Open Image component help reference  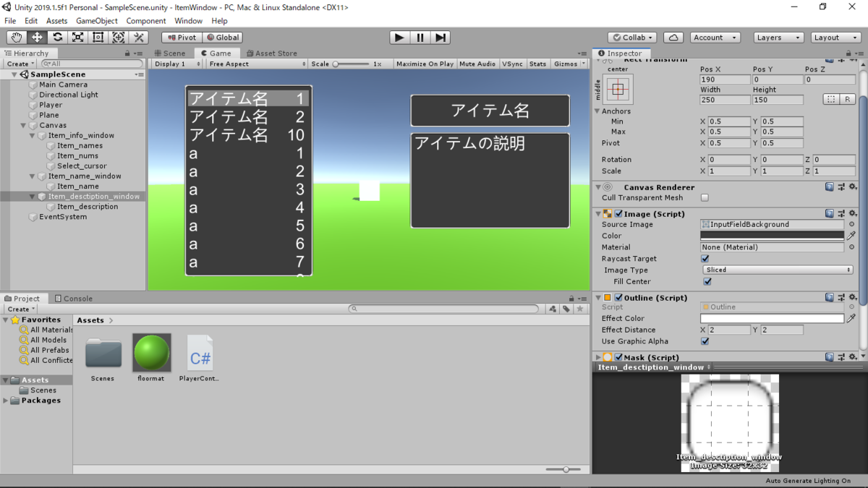coord(830,214)
